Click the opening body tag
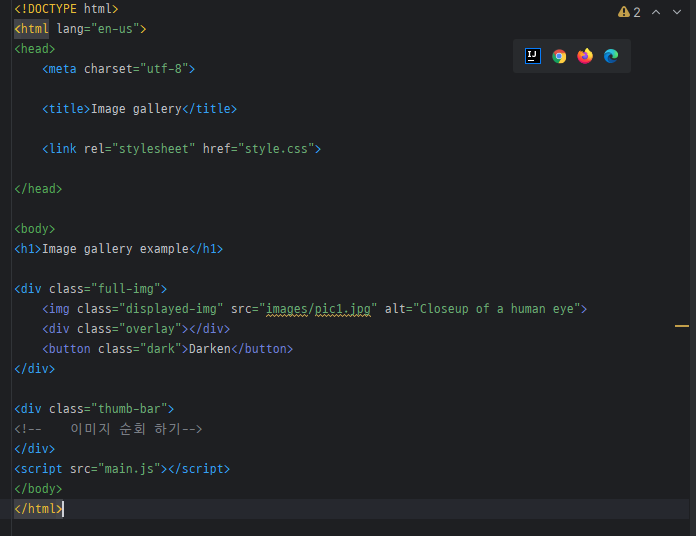Screen dimensions: 696x536 click(x=35, y=229)
